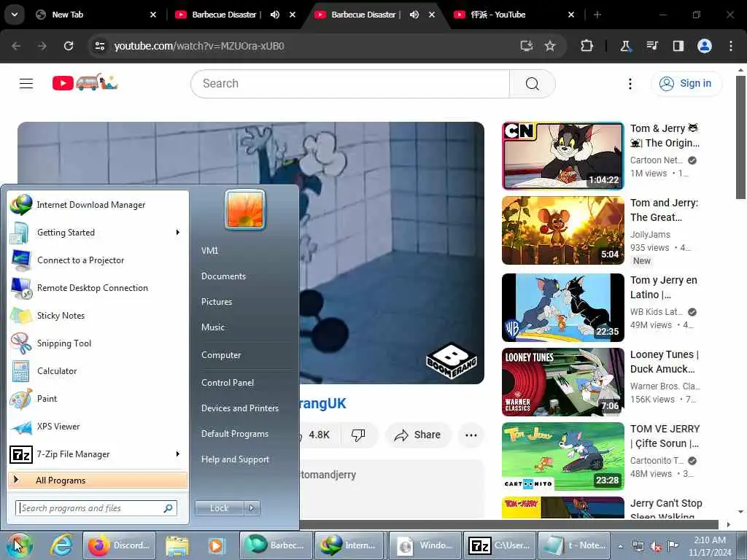Open shutdown options arrow next to Lock
The height and width of the screenshot is (560, 747).
(x=252, y=508)
